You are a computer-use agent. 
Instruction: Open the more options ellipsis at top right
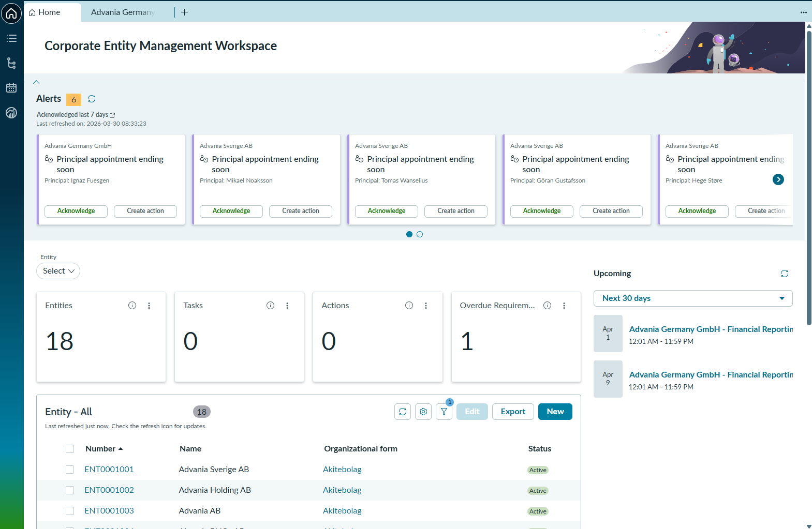click(803, 12)
